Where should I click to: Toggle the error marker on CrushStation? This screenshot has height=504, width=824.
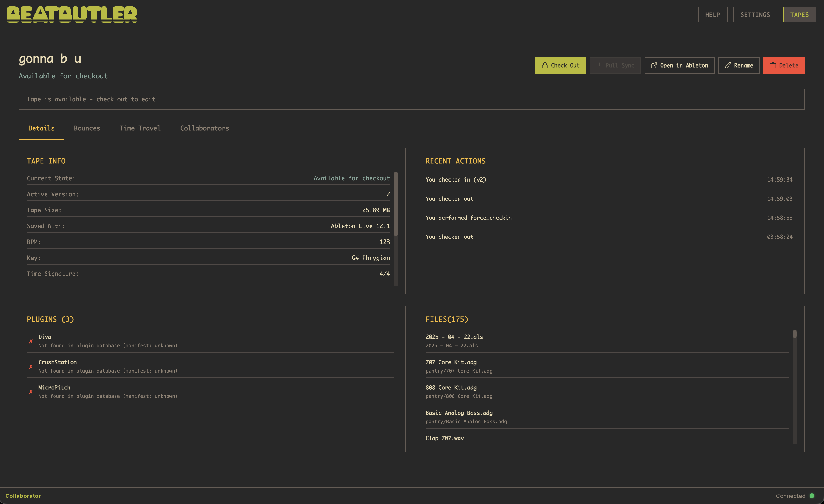[x=31, y=367]
